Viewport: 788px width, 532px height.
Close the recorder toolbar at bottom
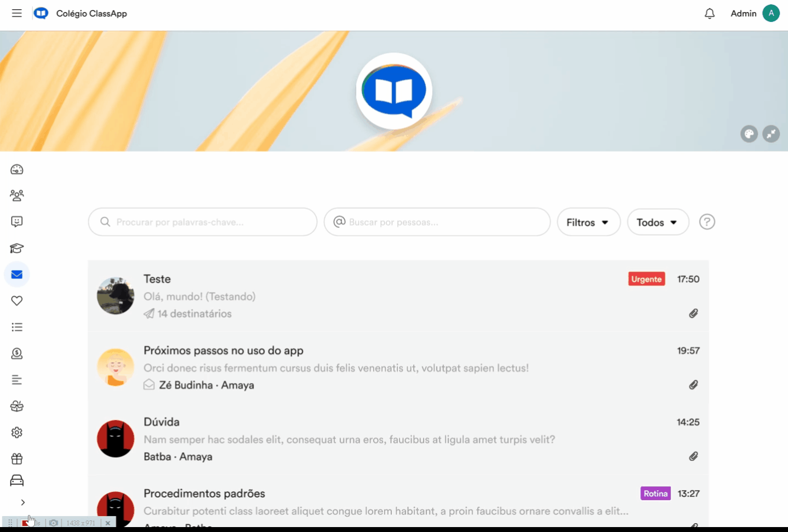click(x=108, y=523)
